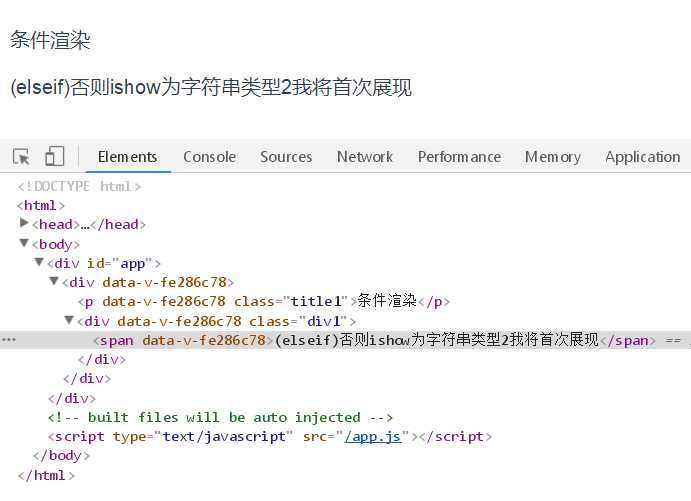Screen dimensions: 691x501
Task: Select the opening <html> tag line
Action: (x=41, y=205)
